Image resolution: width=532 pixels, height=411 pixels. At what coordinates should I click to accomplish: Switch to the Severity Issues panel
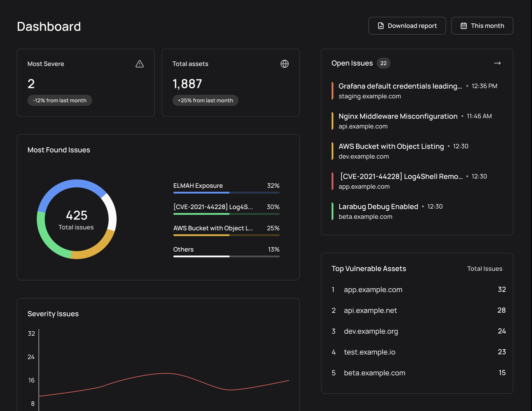(53, 313)
